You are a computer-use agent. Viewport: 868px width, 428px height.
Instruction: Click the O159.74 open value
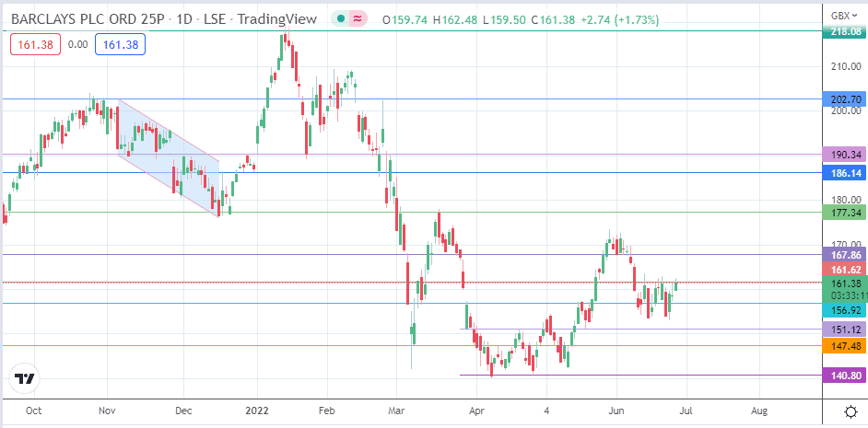pyautogui.click(x=405, y=20)
